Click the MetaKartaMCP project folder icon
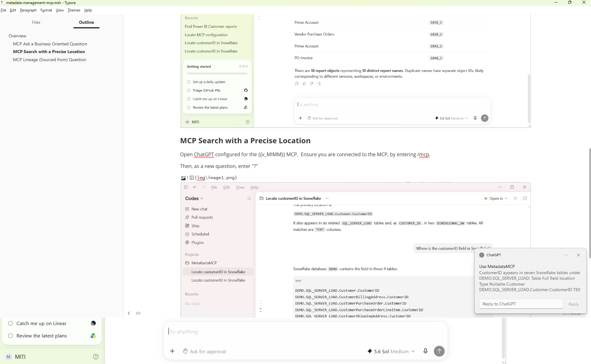591x364 pixels. tap(187, 263)
